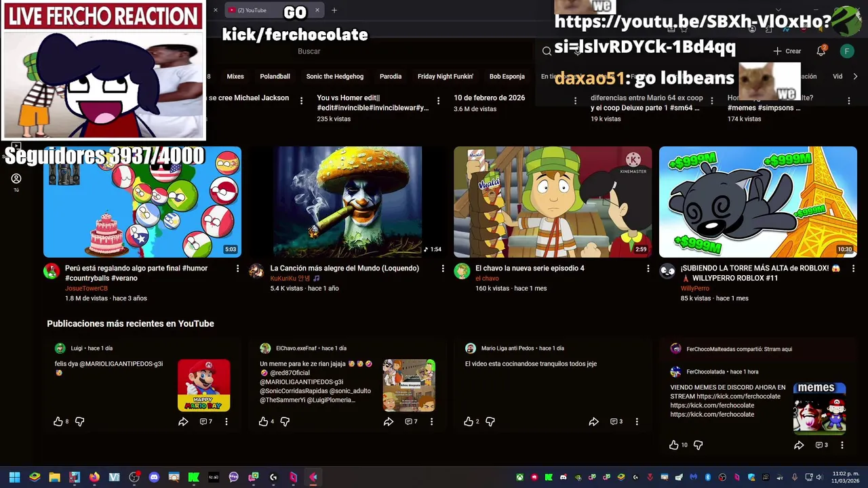Open the Eiffel tower Roblox thumbnail

758,202
